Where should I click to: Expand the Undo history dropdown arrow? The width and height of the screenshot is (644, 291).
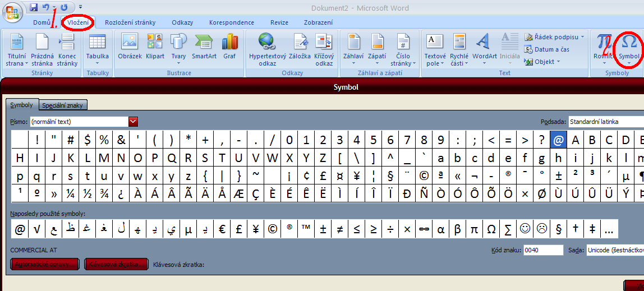point(54,7)
